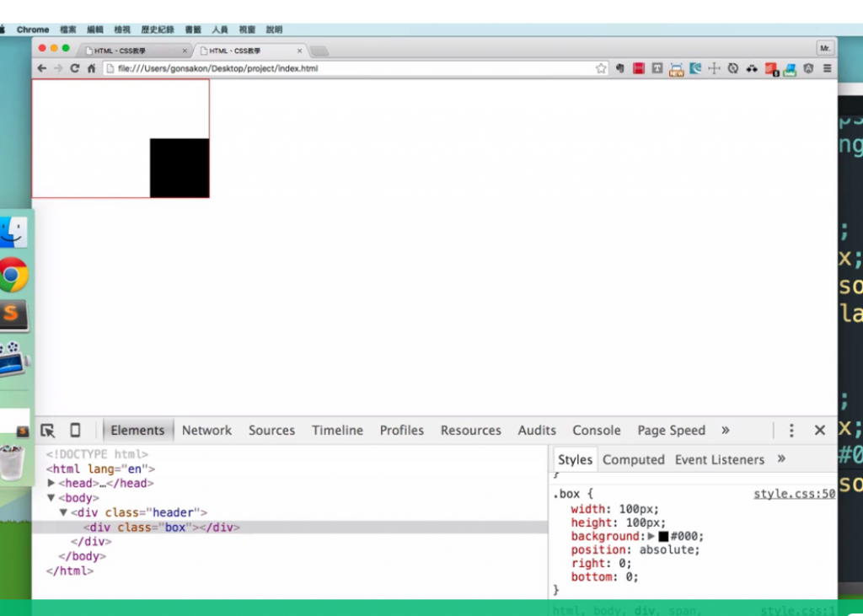Click the gray T font extension icon
The height and width of the screenshot is (616, 863).
click(657, 68)
